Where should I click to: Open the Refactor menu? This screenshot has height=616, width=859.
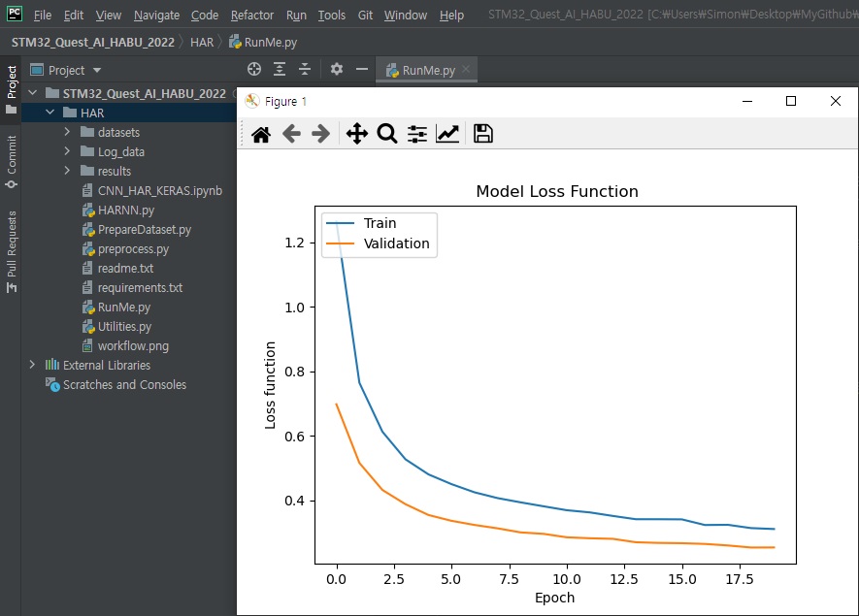252,15
